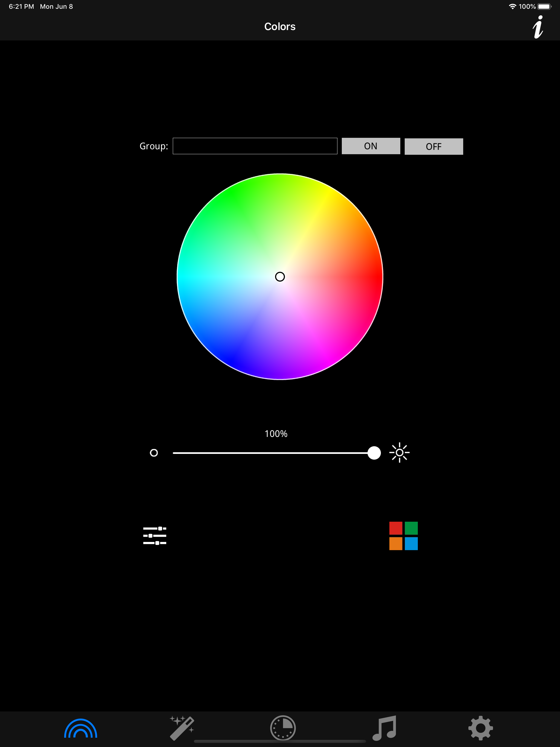Image resolution: width=560 pixels, height=747 pixels.
Task: Tap the minimum brightness circle icon
Action: pos(154,453)
